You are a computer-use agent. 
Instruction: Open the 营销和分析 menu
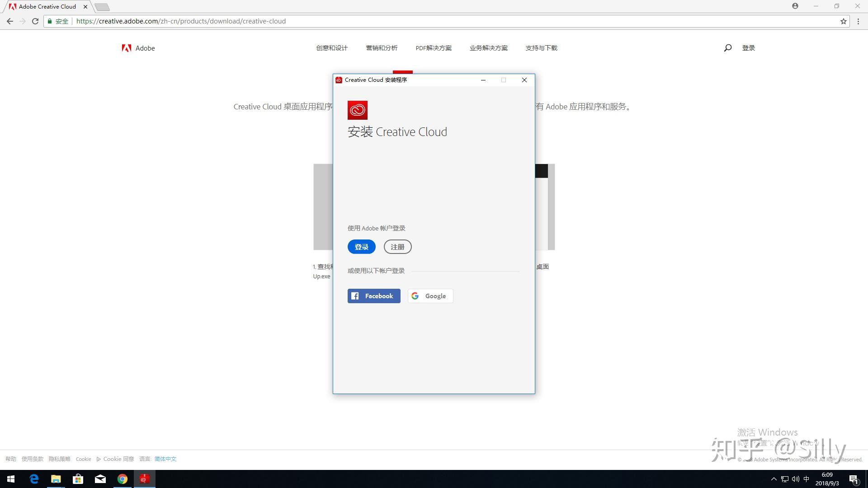(x=382, y=48)
